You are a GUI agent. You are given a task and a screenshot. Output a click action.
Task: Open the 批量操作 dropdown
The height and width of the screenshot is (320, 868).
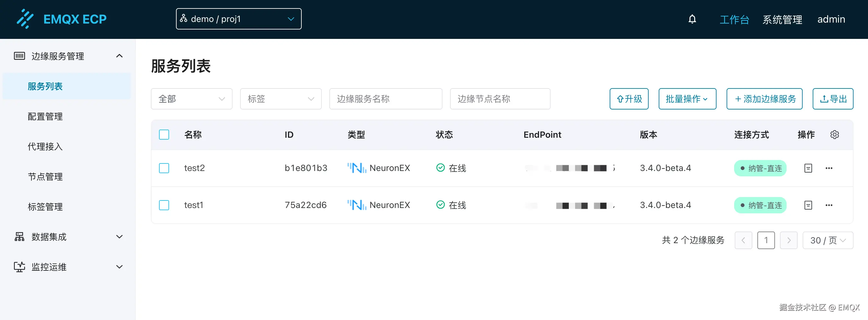click(x=687, y=99)
